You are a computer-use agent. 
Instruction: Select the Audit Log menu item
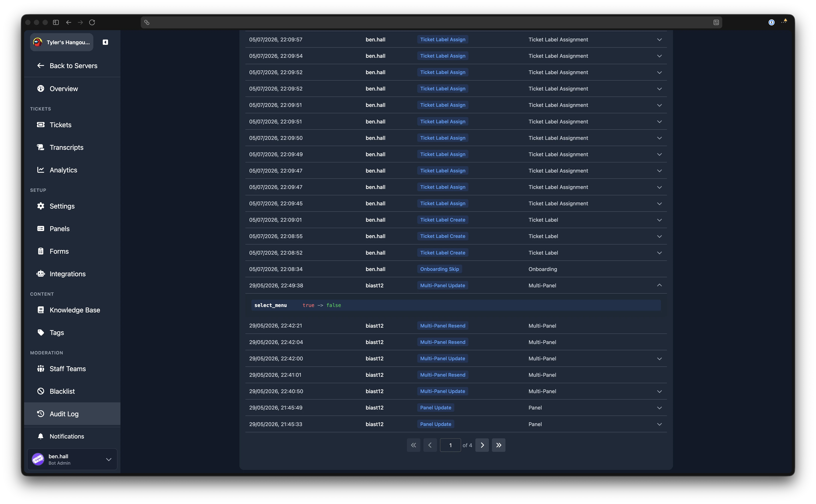[x=72, y=414]
